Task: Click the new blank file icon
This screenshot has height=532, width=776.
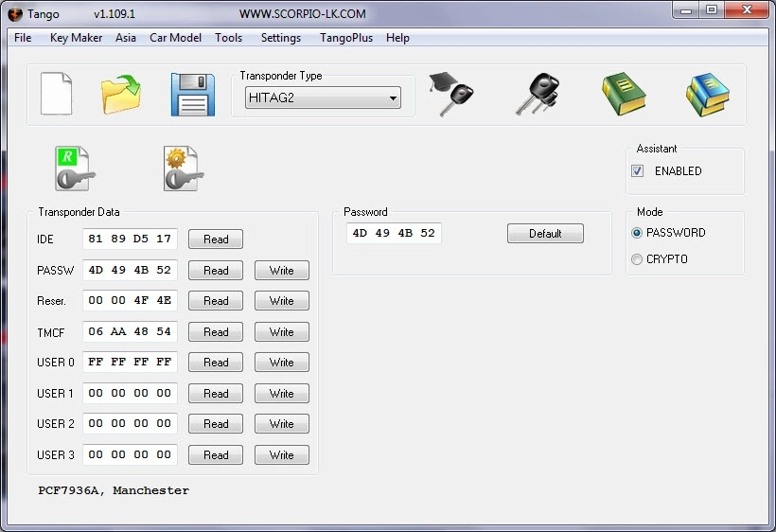Action: click(56, 94)
